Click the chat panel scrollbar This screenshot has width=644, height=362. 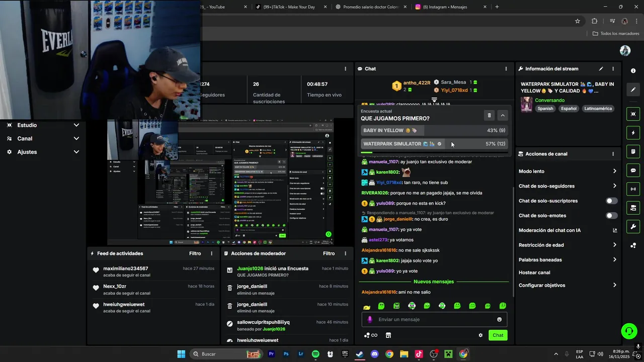pos(513,241)
